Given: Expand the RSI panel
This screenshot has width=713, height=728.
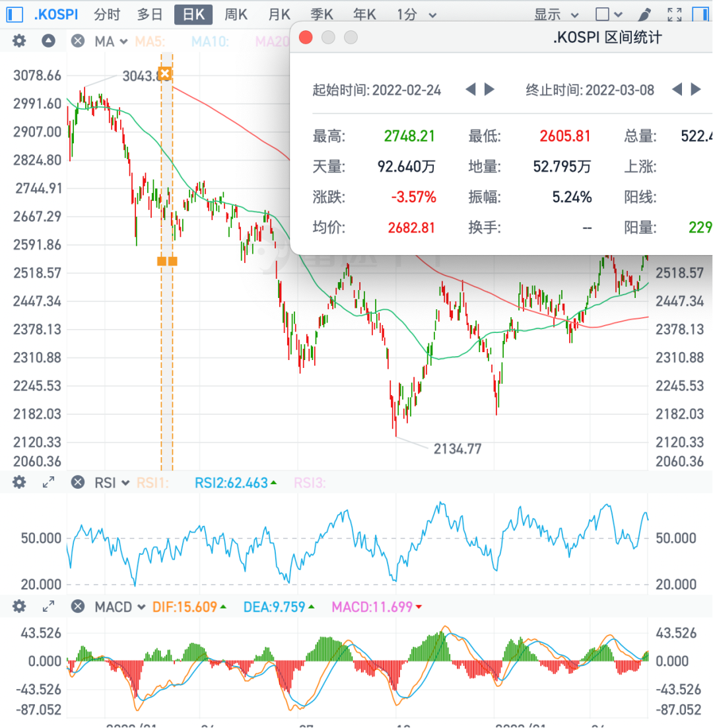Looking at the screenshot, I should coord(48,482).
